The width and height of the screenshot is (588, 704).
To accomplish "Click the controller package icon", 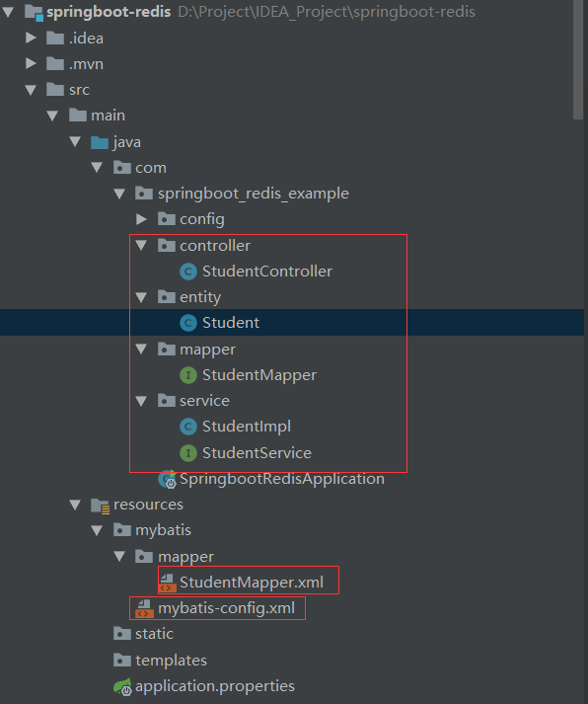I will coord(167,245).
